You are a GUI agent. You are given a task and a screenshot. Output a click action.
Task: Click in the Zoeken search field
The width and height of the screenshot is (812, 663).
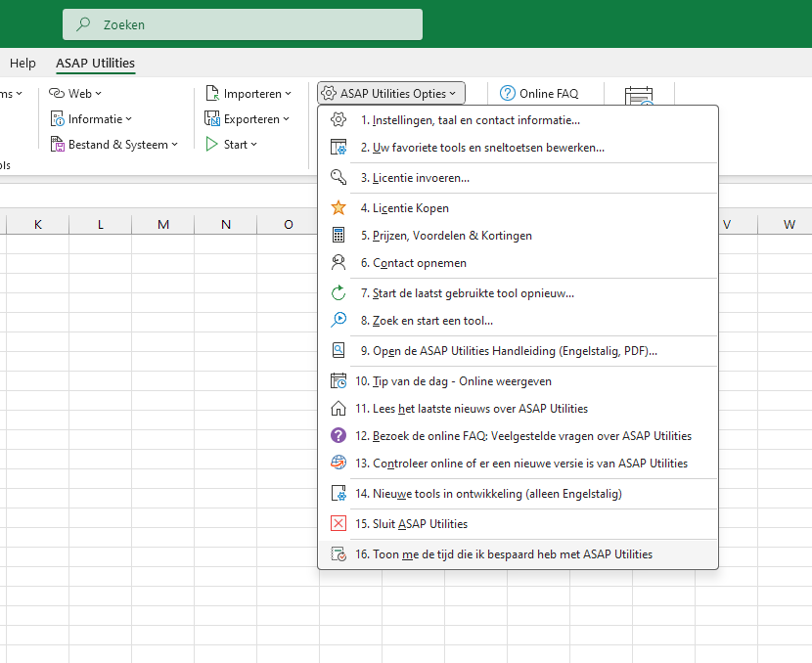243,24
